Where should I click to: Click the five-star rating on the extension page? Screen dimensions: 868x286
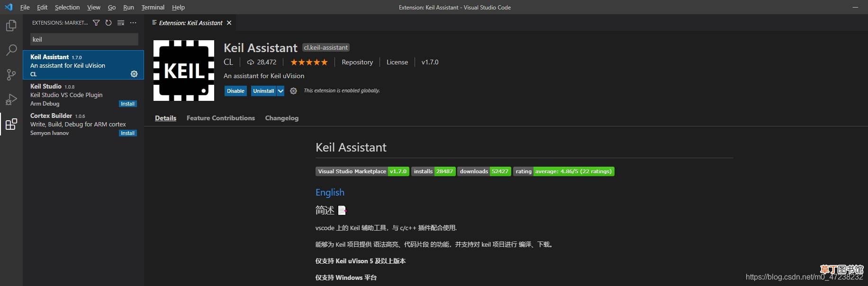(309, 62)
